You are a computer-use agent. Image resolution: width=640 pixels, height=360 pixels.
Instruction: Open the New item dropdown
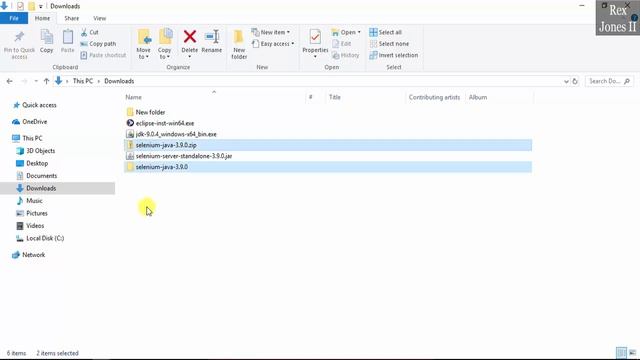click(x=271, y=32)
